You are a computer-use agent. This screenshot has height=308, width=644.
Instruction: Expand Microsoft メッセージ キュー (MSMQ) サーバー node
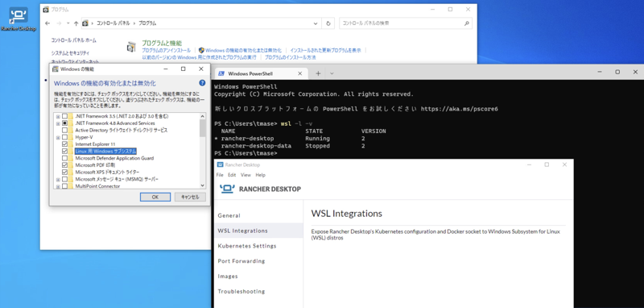click(58, 179)
